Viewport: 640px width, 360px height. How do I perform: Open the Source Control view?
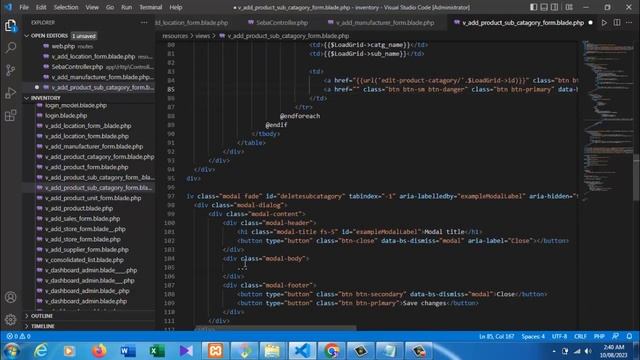click(11, 70)
